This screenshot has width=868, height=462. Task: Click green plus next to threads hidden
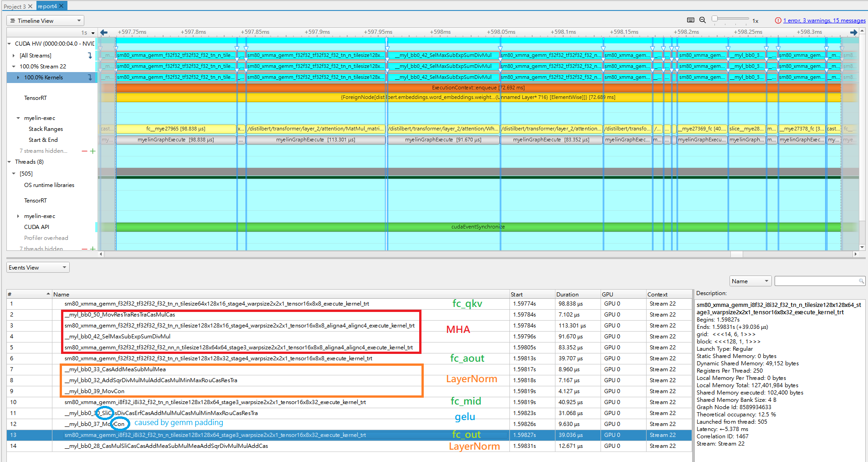point(93,249)
